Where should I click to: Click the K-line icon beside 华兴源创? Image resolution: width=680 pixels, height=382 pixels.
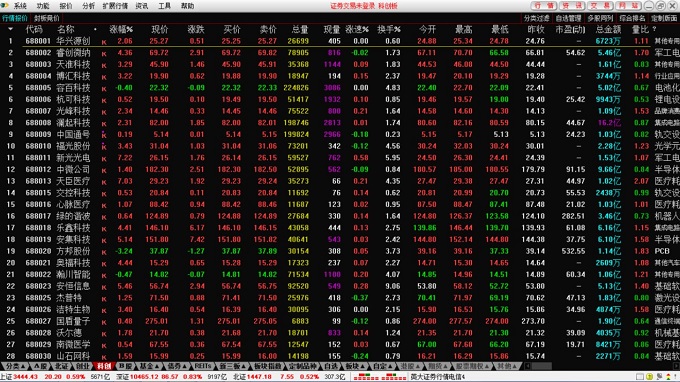[104, 42]
